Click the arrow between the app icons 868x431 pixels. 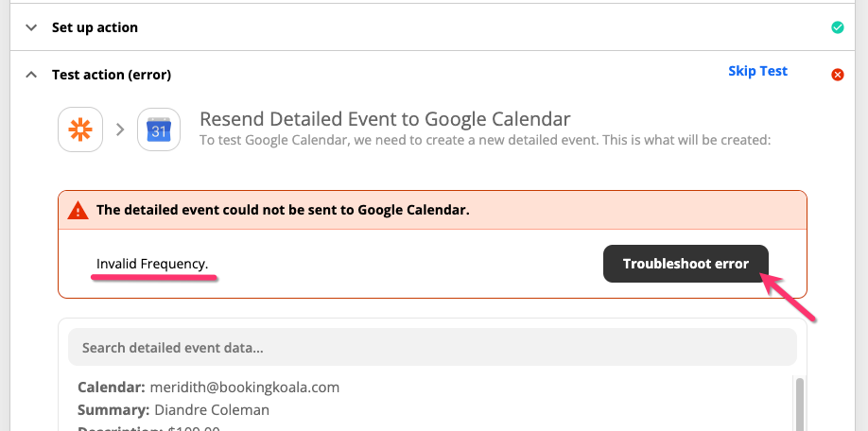click(120, 129)
